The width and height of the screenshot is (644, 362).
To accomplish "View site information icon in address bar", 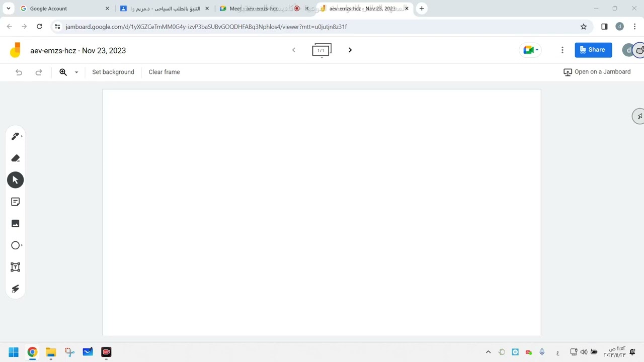I will pos(57,27).
